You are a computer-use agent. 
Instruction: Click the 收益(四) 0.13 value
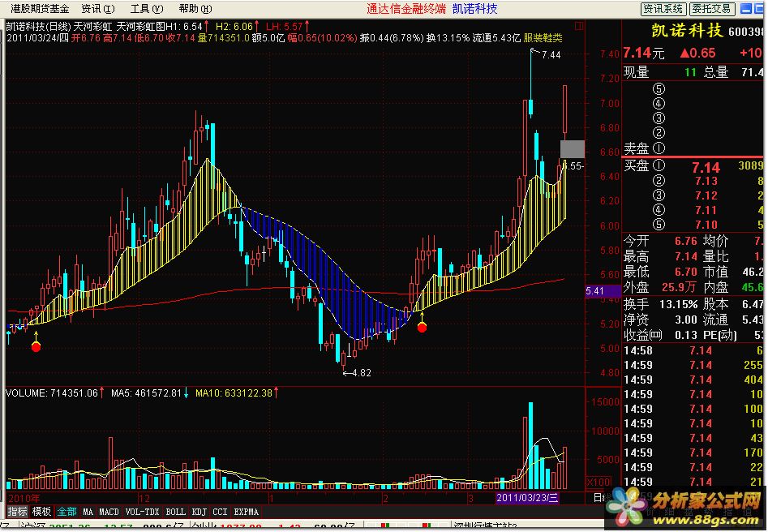tap(686, 335)
